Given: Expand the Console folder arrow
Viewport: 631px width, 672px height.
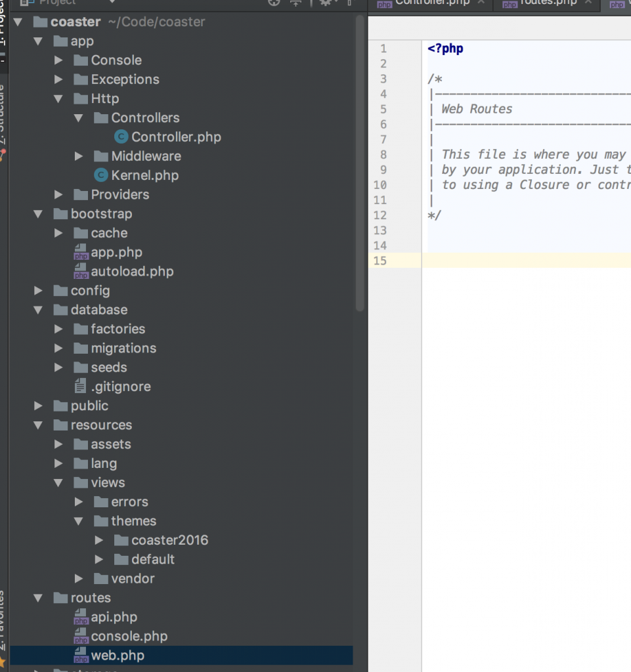Looking at the screenshot, I should click(x=59, y=60).
